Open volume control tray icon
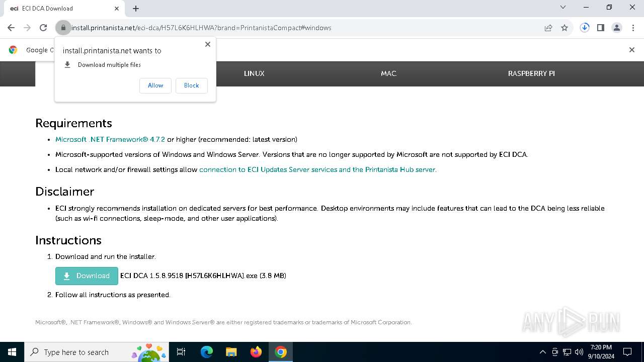 tap(579, 352)
